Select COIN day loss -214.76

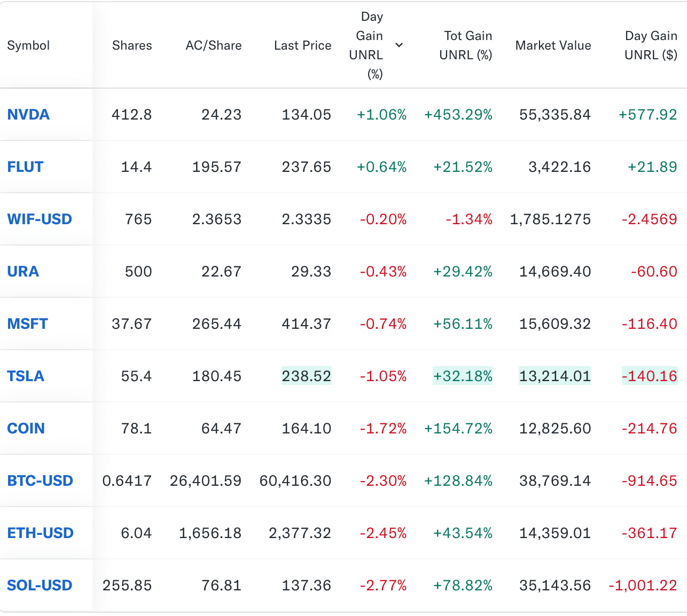650,429
